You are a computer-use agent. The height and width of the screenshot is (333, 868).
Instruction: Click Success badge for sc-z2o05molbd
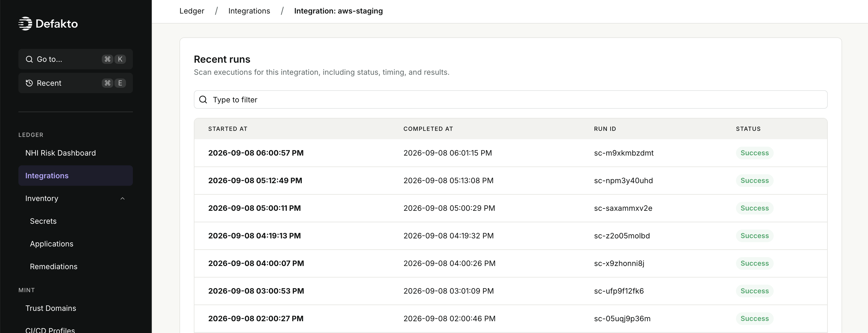coord(754,236)
